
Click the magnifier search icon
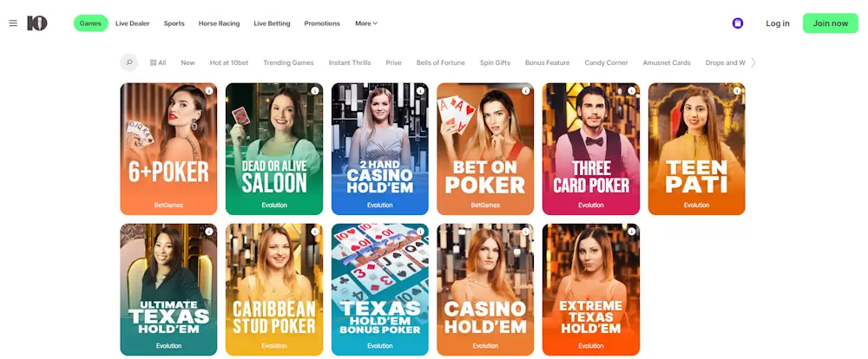[129, 62]
